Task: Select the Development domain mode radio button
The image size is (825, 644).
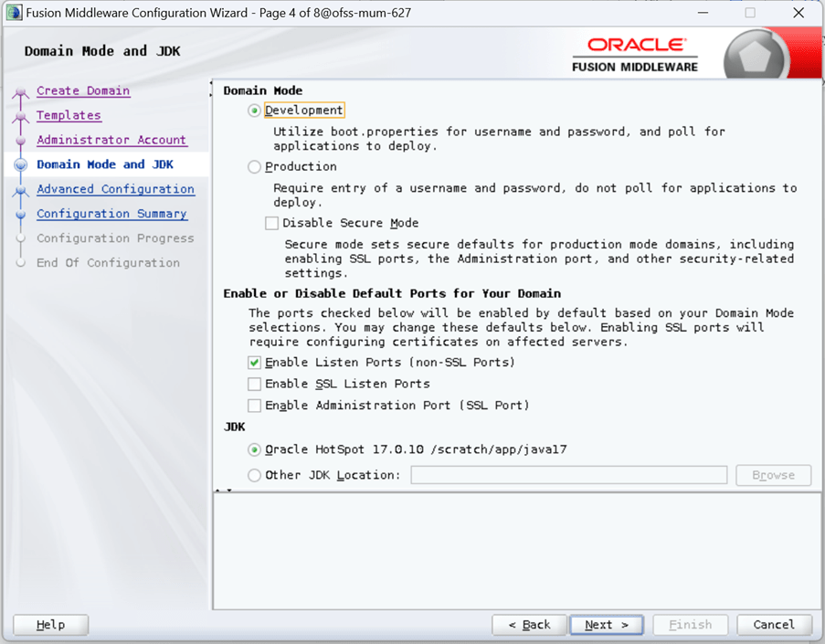Action: tap(254, 111)
